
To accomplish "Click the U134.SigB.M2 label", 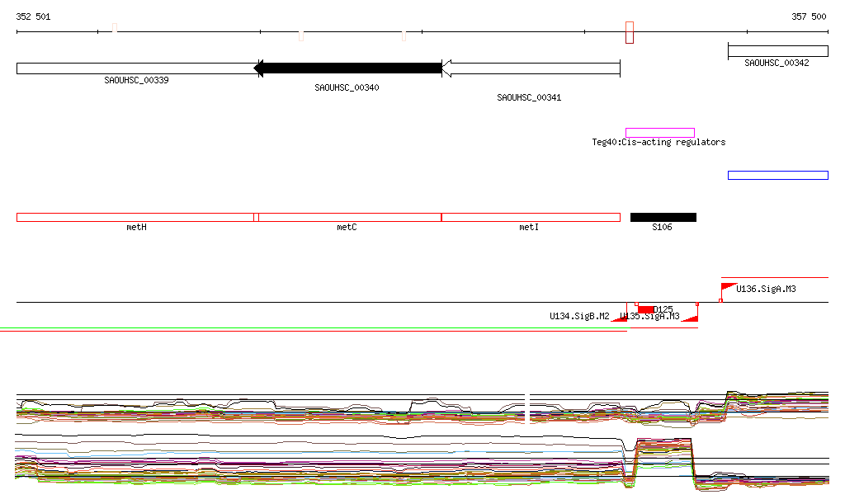I will (x=579, y=316).
